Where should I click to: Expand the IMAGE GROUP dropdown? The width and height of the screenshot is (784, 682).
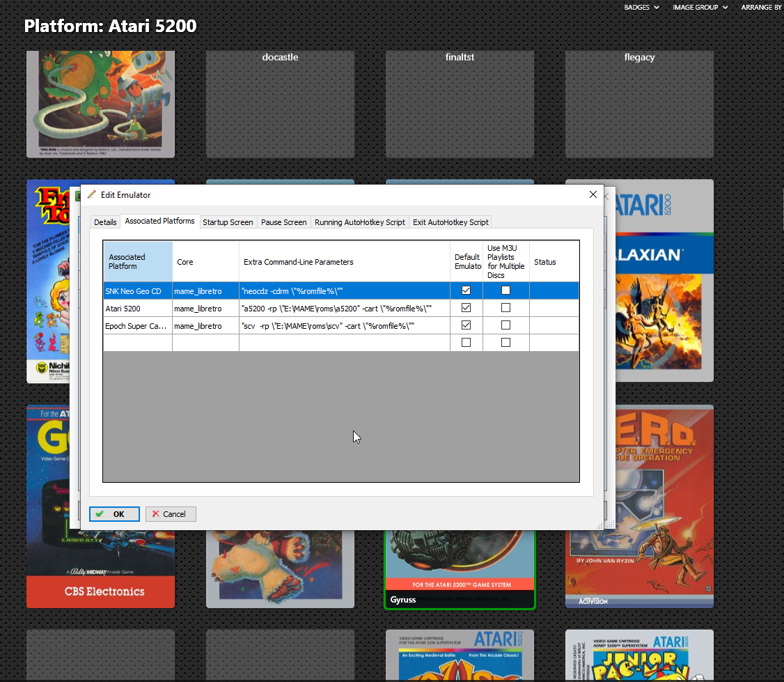point(700,8)
